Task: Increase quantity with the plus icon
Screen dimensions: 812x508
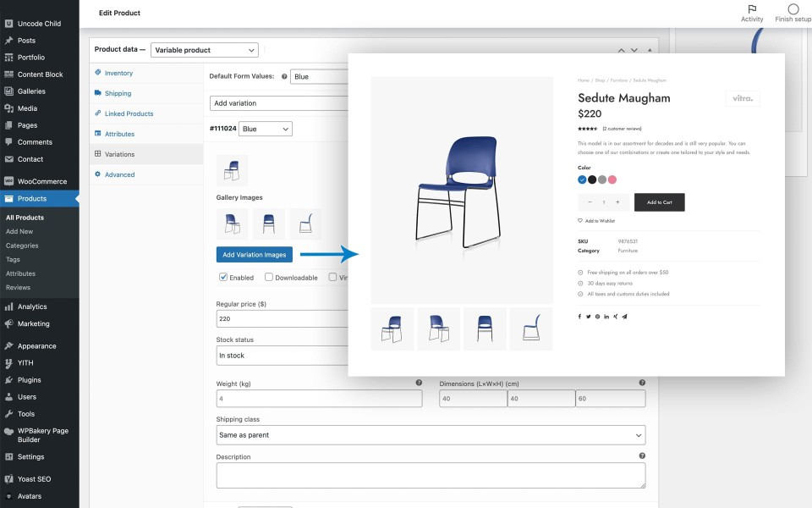Action: click(617, 202)
